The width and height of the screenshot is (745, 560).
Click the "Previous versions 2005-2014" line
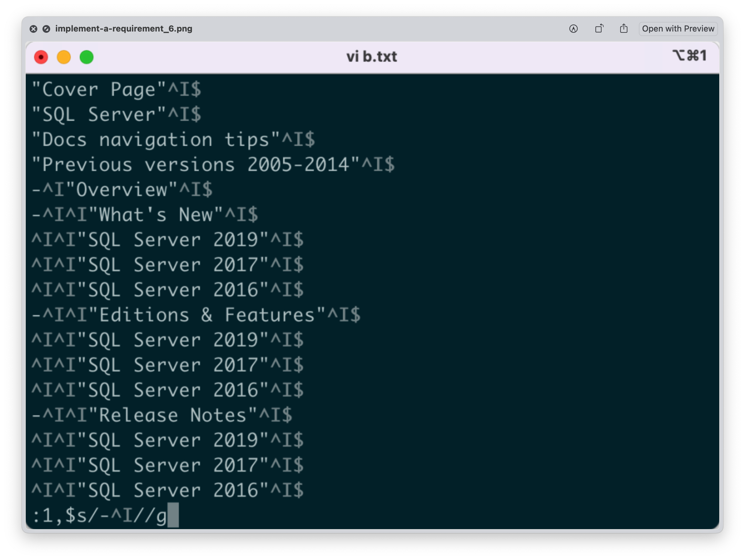click(x=213, y=165)
